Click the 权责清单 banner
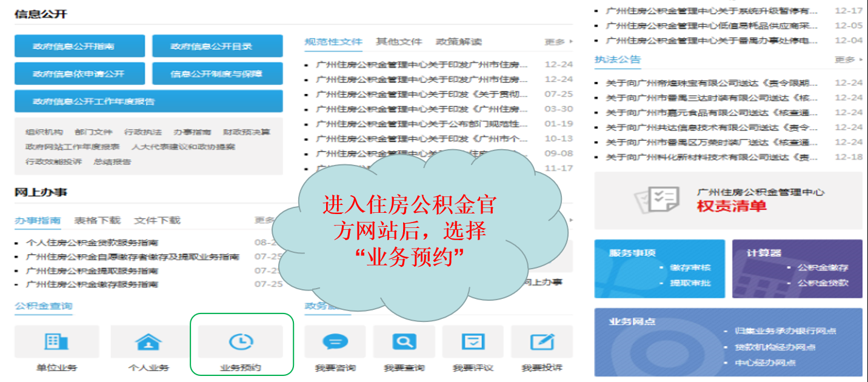 728,200
